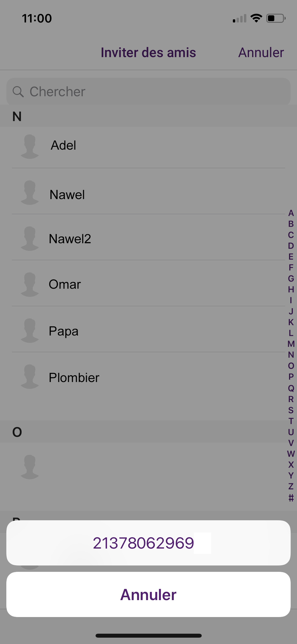Choose the Plombier contact name

coord(74,378)
